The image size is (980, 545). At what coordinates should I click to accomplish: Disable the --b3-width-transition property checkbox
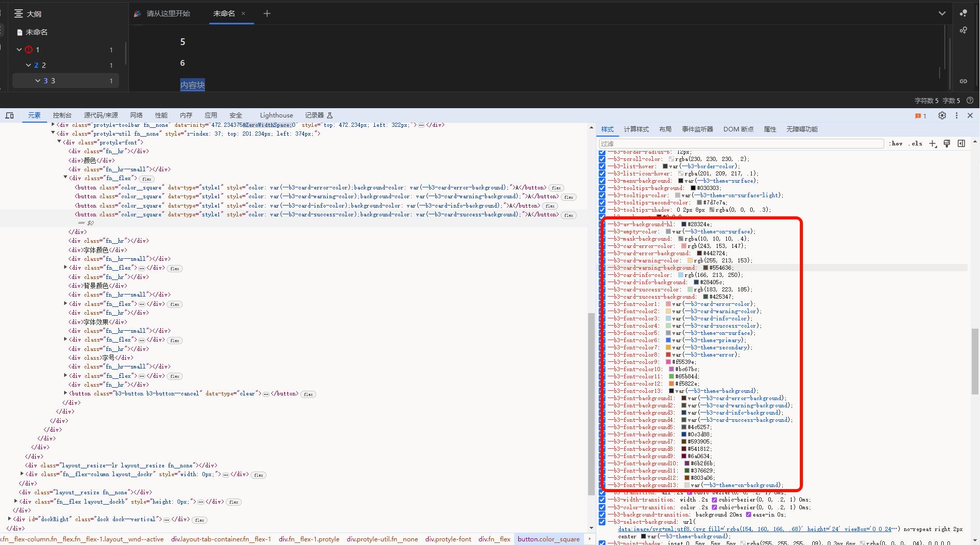pyautogui.click(x=602, y=500)
